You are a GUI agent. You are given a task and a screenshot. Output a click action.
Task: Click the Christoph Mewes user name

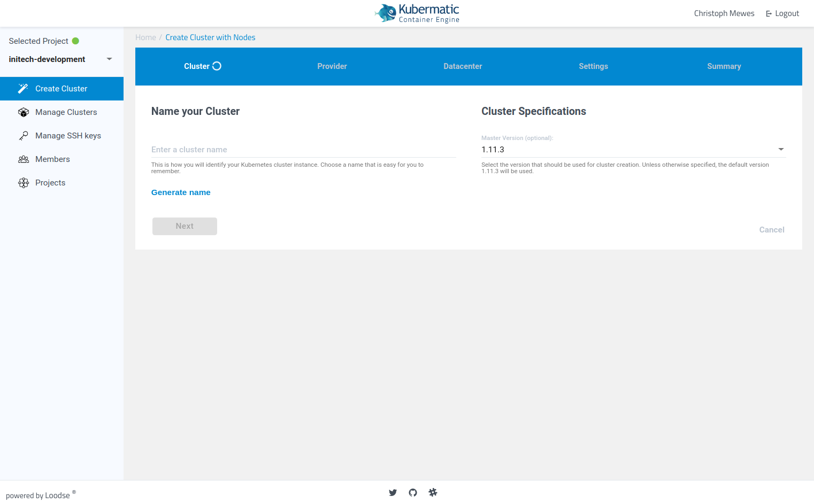click(x=724, y=13)
